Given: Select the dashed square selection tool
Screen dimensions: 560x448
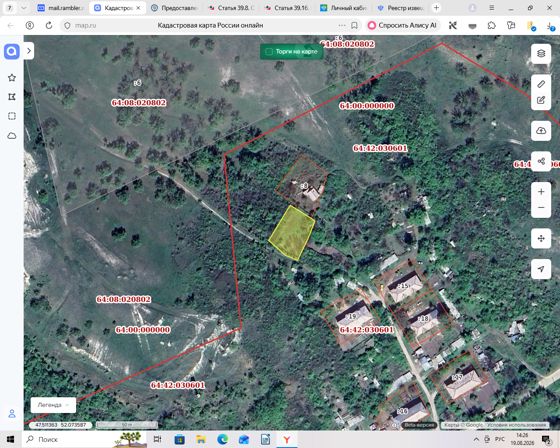Looking at the screenshot, I should (x=12, y=116).
